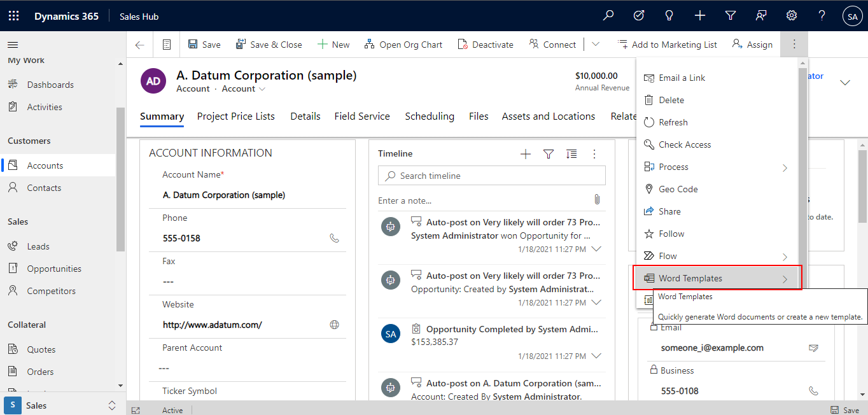The height and width of the screenshot is (415, 868).
Task: Filter the Timeline with its funnel icon
Action: (549, 153)
